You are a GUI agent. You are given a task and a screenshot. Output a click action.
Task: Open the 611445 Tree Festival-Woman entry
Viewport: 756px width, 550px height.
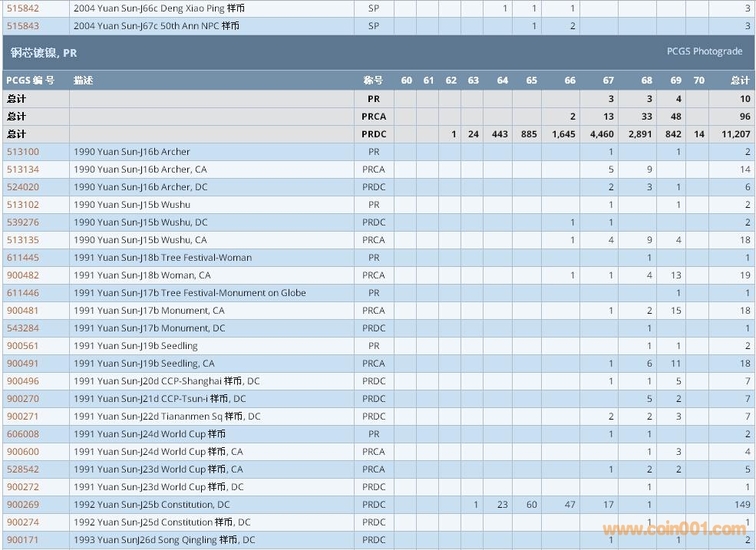point(23,258)
